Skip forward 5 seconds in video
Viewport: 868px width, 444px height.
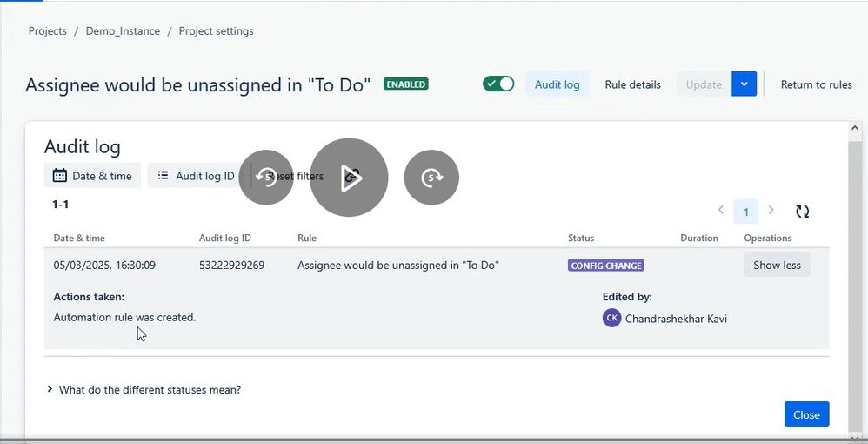431,178
